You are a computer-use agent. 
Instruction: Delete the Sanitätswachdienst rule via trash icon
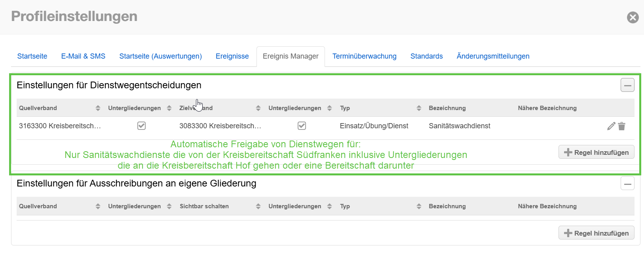point(622,126)
